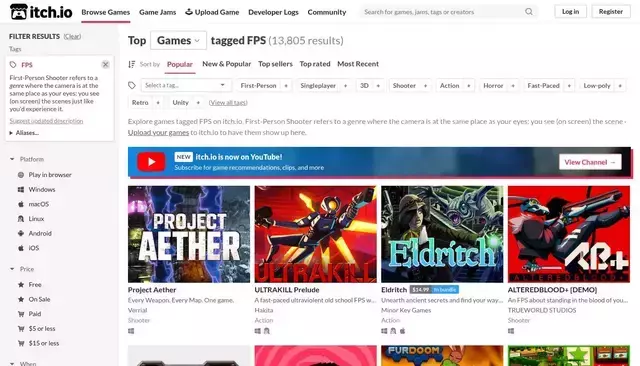Open the Project Aether thumbnail
This screenshot has height=366, width=640.
point(189,234)
